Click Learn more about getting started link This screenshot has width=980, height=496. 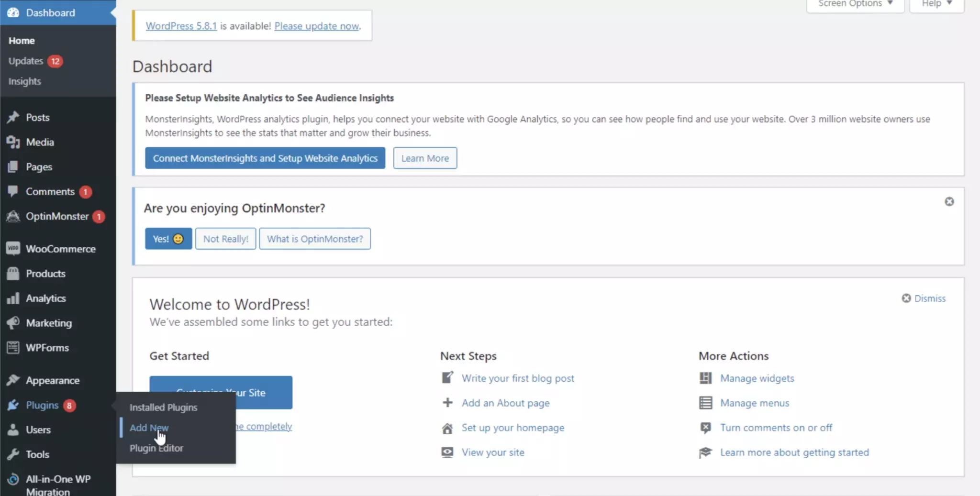(x=795, y=452)
